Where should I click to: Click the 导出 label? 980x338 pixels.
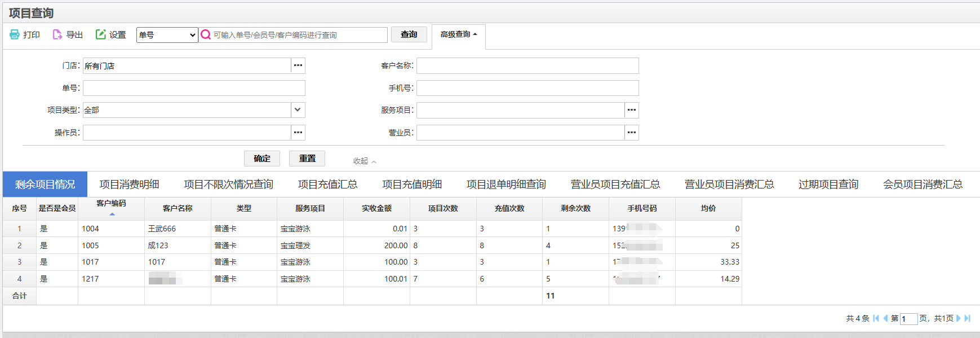pos(74,35)
